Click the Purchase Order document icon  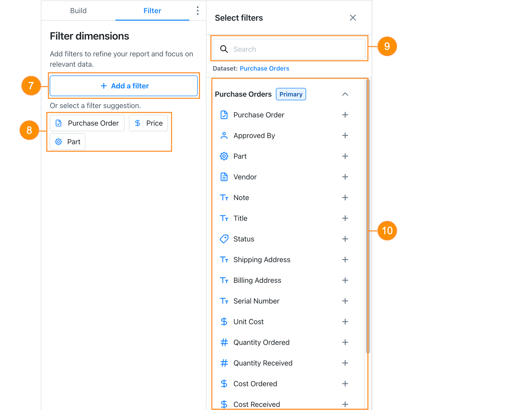(x=224, y=115)
